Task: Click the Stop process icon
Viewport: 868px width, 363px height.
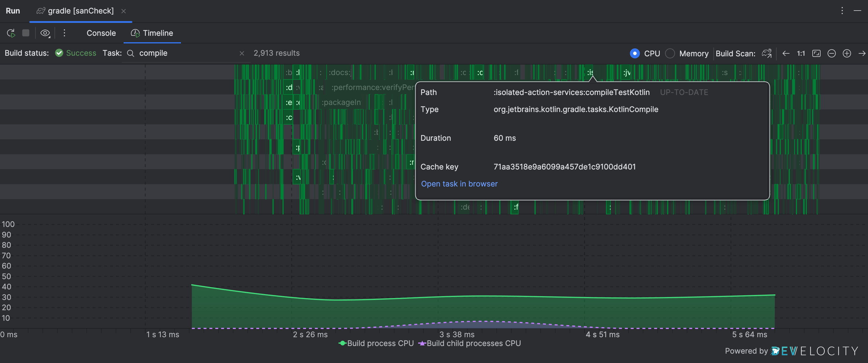Action: (x=25, y=33)
